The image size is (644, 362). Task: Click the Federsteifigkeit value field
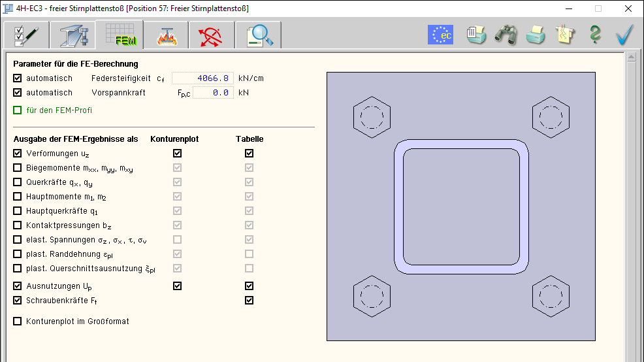[202, 78]
